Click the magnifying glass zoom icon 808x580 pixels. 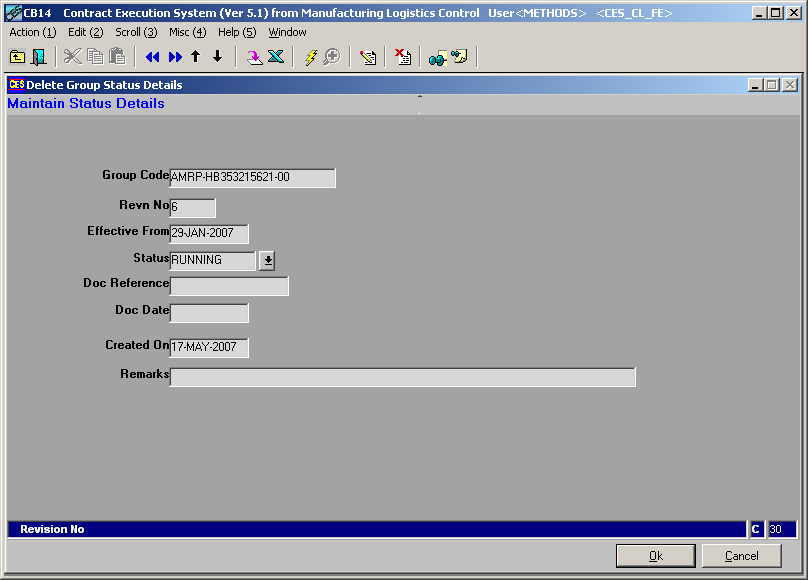332,57
